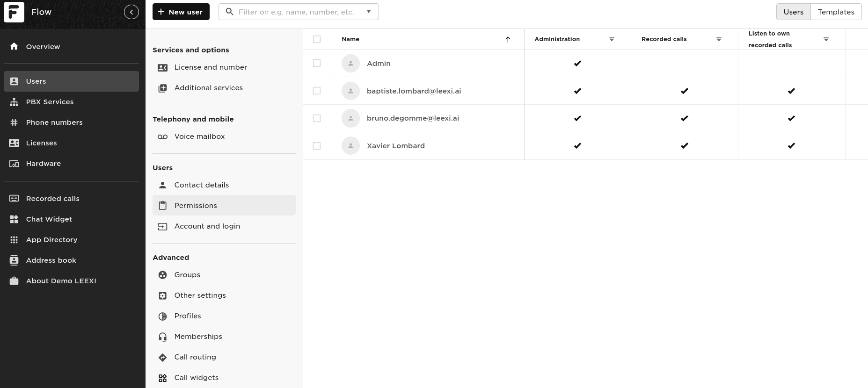The width and height of the screenshot is (868, 388).
Task: Collapse sidebar with chevron arrow button
Action: click(x=131, y=12)
